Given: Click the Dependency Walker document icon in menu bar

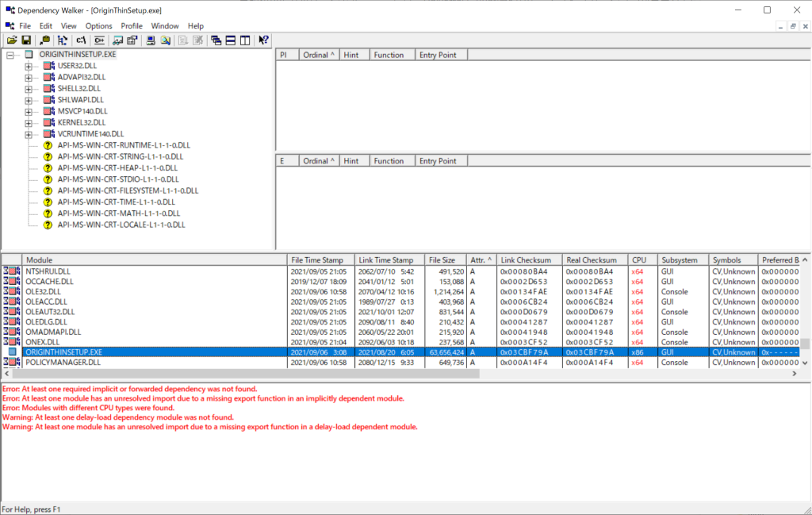Looking at the screenshot, I should [10, 26].
